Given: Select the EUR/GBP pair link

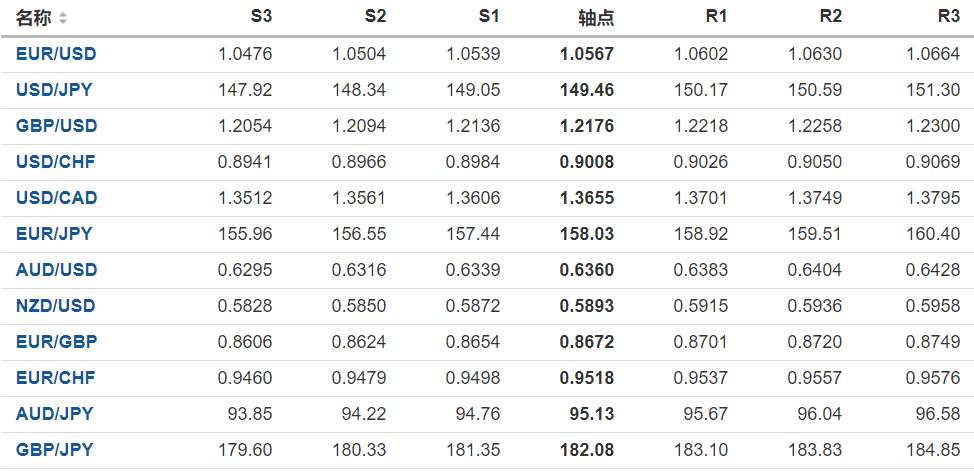Looking at the screenshot, I should click(x=56, y=342).
